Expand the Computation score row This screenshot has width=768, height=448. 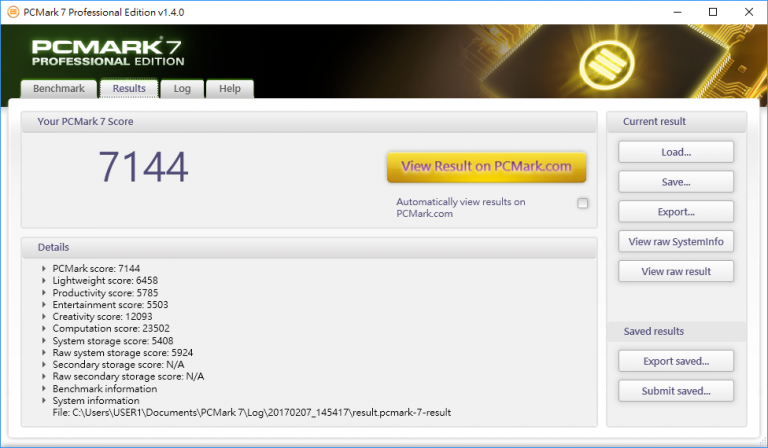coord(44,329)
